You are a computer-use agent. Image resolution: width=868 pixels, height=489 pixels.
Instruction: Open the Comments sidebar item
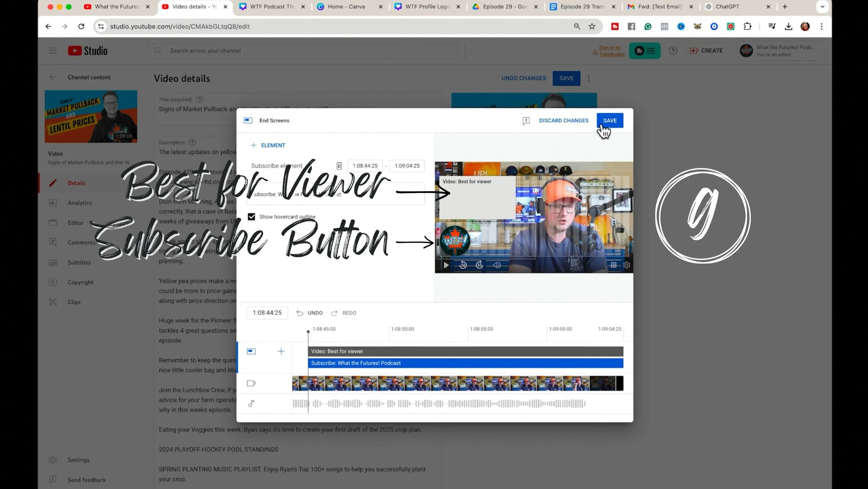click(81, 243)
